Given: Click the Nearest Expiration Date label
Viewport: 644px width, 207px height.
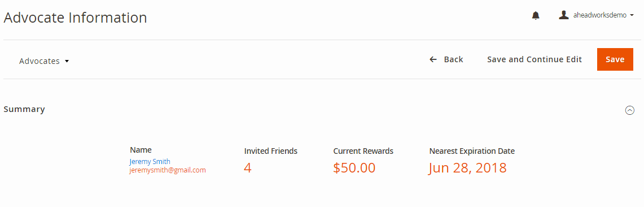Looking at the screenshot, I should pyautogui.click(x=472, y=151).
